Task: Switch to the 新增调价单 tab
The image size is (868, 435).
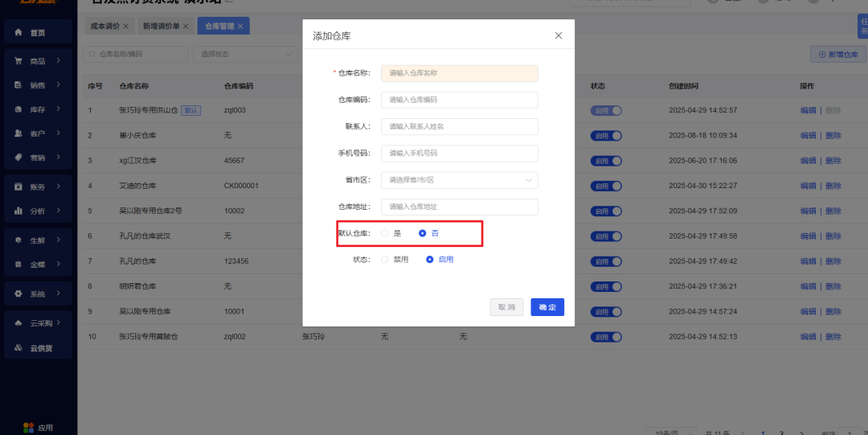Action: tap(166, 26)
